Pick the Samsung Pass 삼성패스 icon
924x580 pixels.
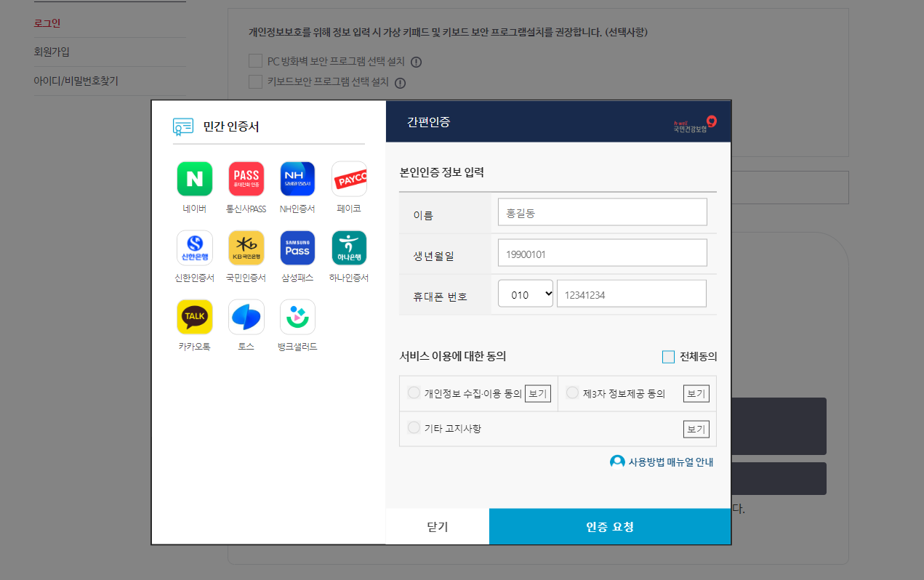[x=297, y=248]
